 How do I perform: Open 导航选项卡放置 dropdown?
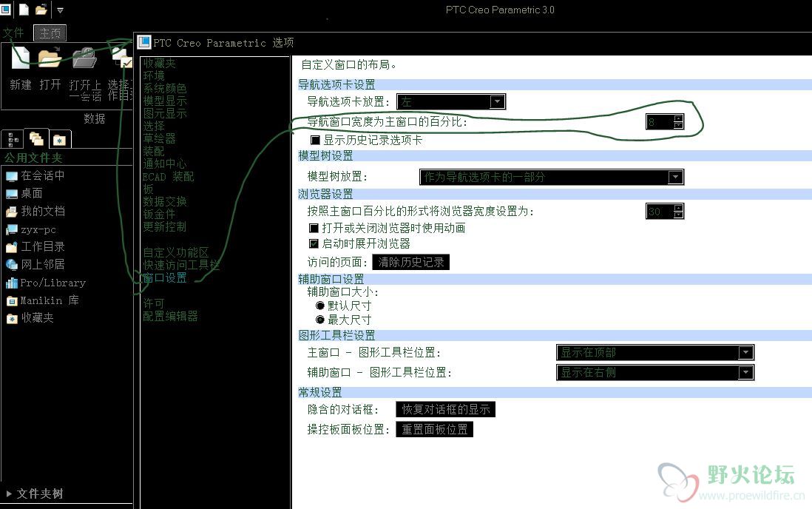[x=451, y=101]
